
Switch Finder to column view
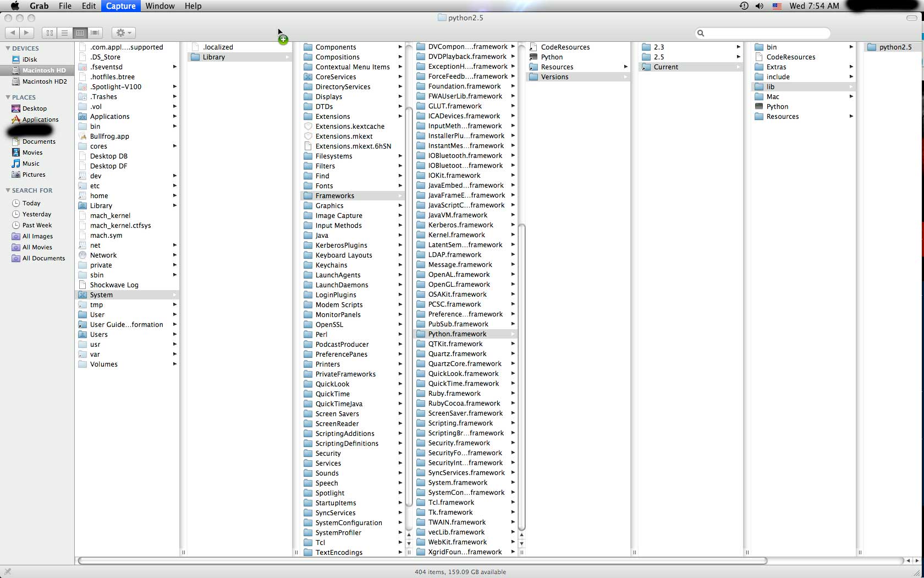[80, 33]
